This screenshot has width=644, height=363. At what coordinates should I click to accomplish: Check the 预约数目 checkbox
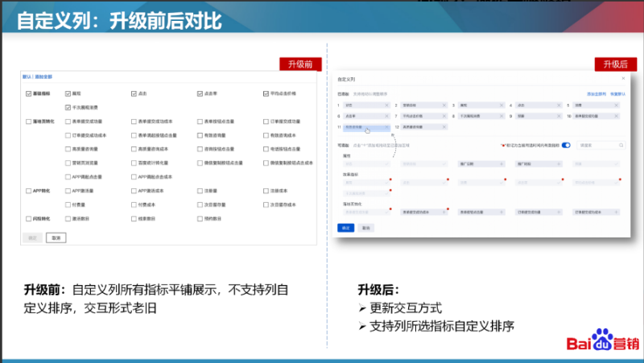[x=200, y=219]
